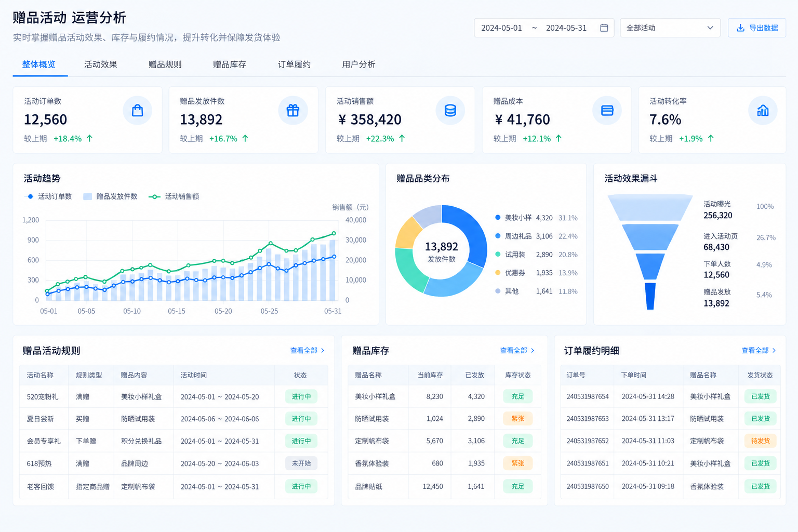The width and height of the screenshot is (798, 532).
Task: Click the bar chart icon in 活动转化率 card
Action: 763,111
